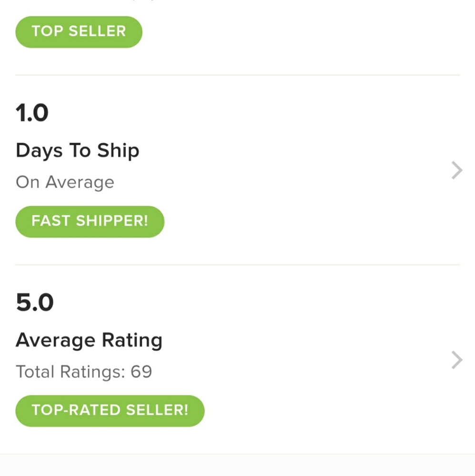Screen dimensions: 475x476
Task: Tap the TOP SELLER green badge
Action: [x=79, y=31]
